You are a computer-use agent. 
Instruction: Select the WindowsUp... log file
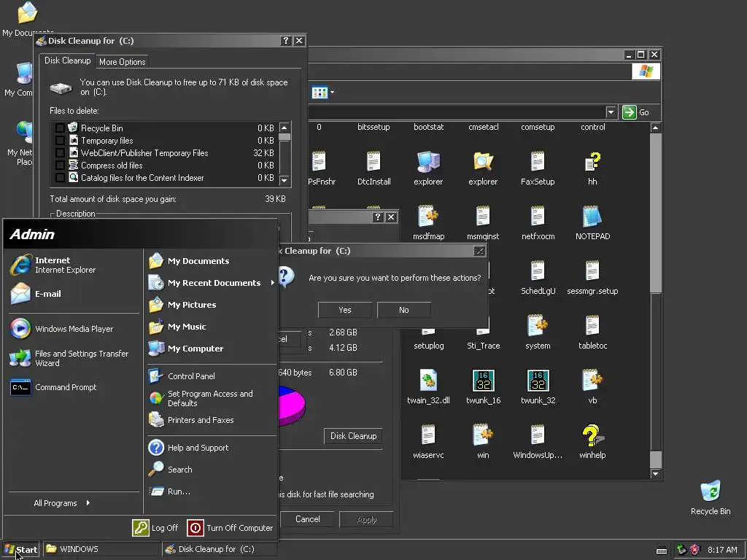[538, 441]
